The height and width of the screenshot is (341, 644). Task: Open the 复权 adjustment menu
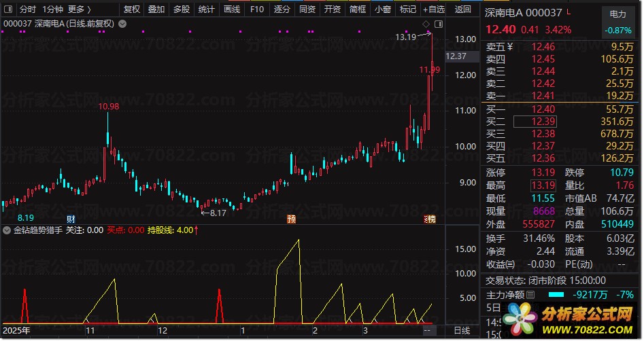132,9
